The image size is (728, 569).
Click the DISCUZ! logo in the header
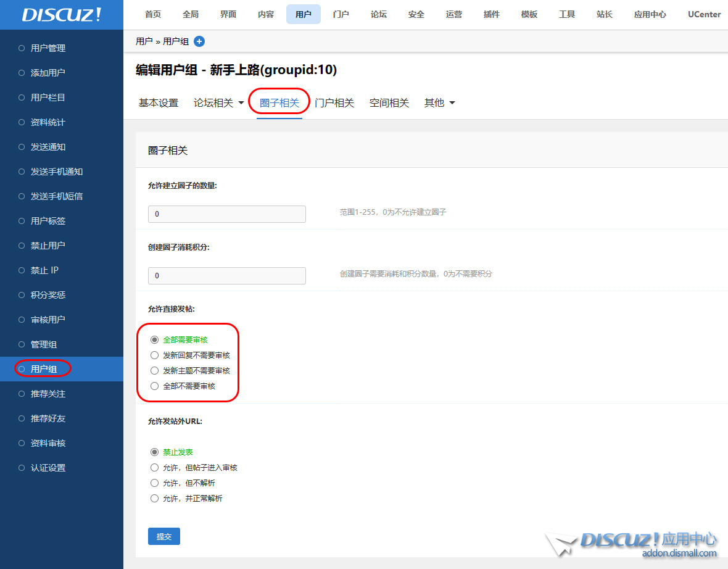[x=61, y=15]
